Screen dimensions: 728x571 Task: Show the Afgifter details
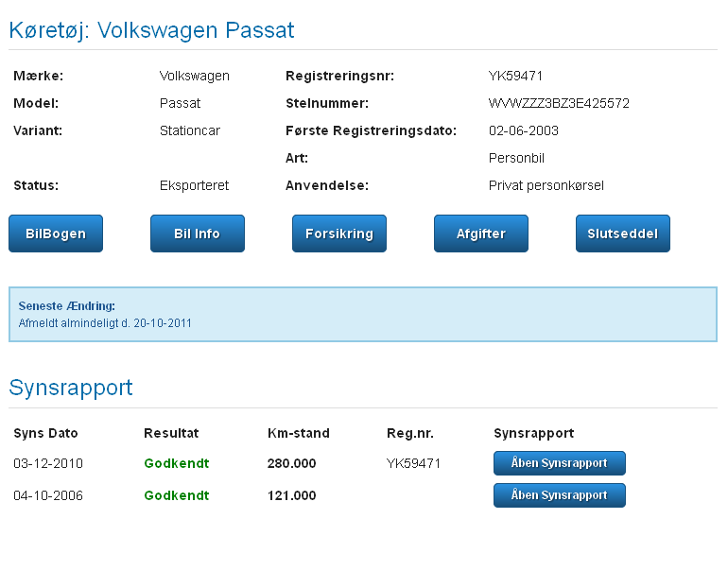point(481,234)
